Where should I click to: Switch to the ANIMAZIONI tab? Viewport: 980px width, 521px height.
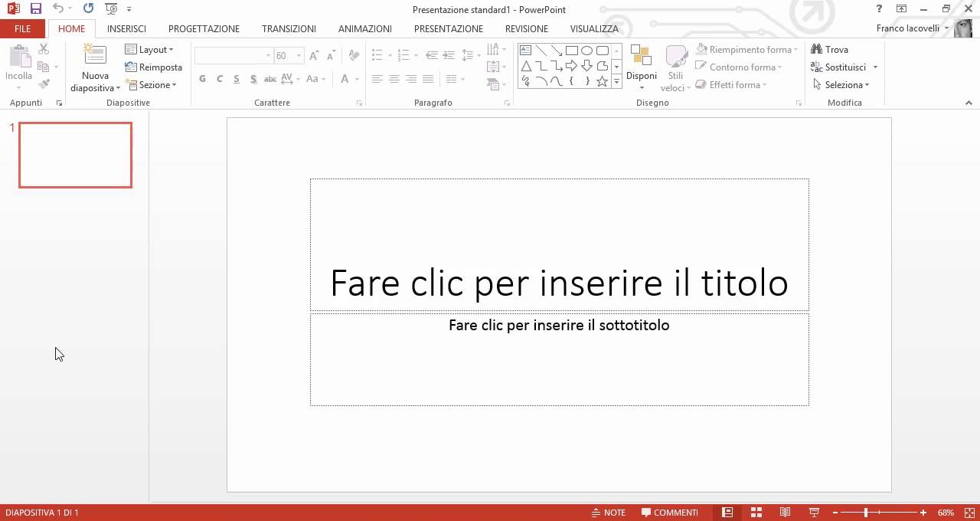coord(365,28)
